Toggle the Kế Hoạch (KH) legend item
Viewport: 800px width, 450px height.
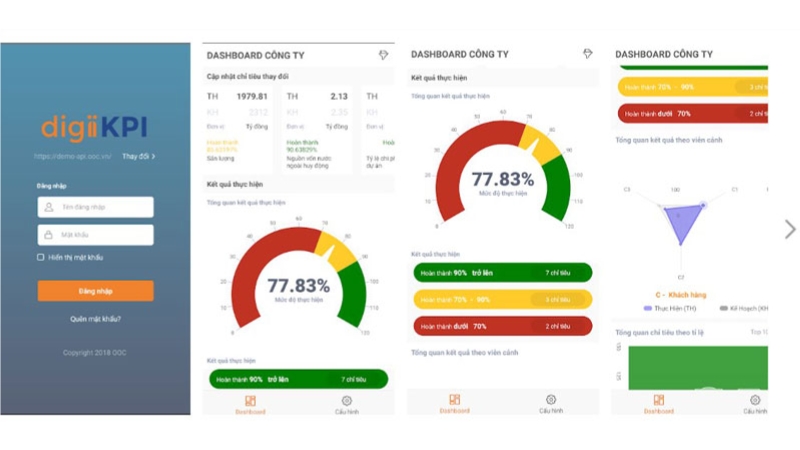(x=740, y=309)
